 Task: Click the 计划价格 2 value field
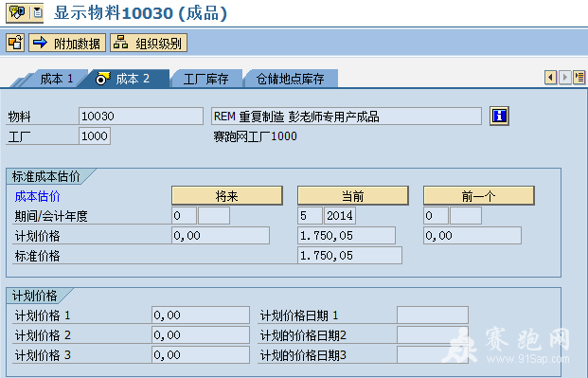201,334
